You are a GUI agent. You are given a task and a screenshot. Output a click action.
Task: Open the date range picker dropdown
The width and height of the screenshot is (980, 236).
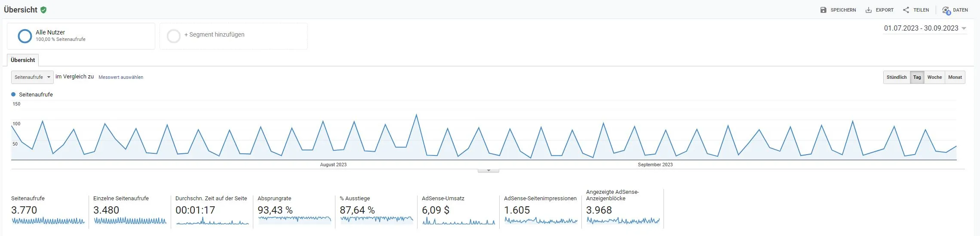tap(925, 28)
